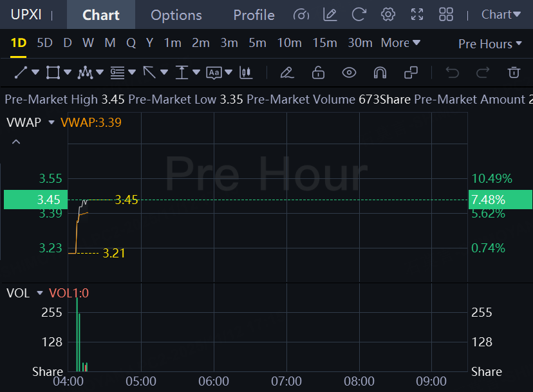The height and width of the screenshot is (392, 533).
Task: Open the multi-chart grid layout icon
Action: tap(445, 14)
